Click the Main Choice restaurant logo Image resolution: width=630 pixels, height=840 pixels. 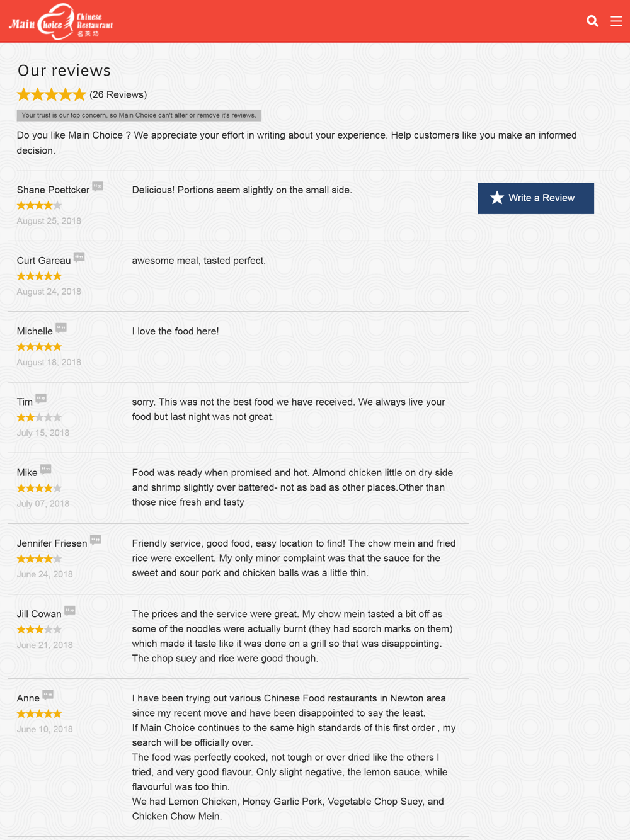point(60,21)
